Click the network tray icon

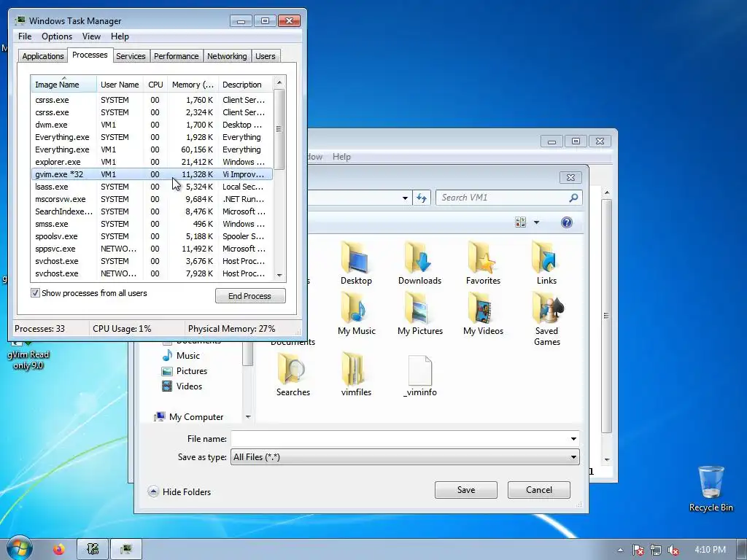coord(656,550)
